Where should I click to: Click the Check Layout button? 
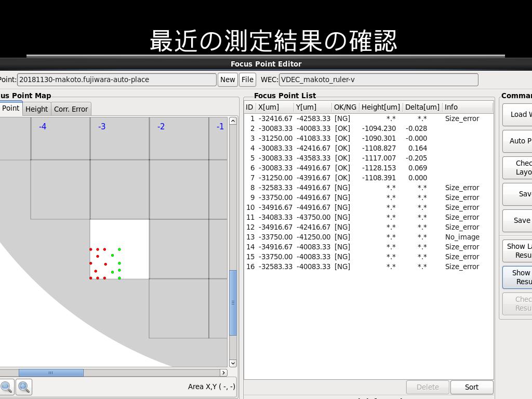(518, 168)
